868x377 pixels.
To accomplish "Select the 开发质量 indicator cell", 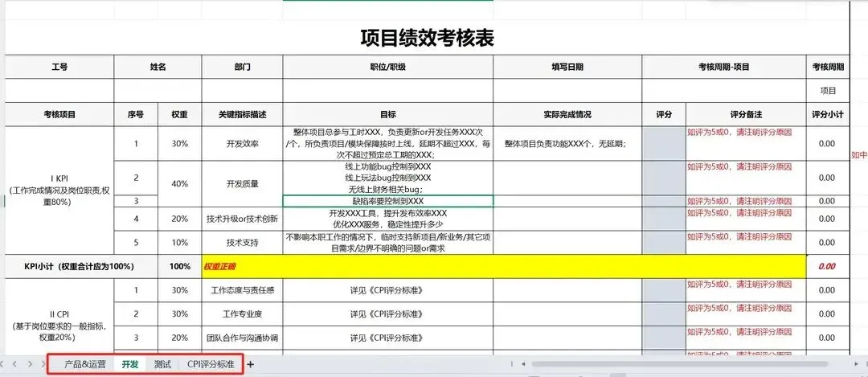I will point(243,184).
